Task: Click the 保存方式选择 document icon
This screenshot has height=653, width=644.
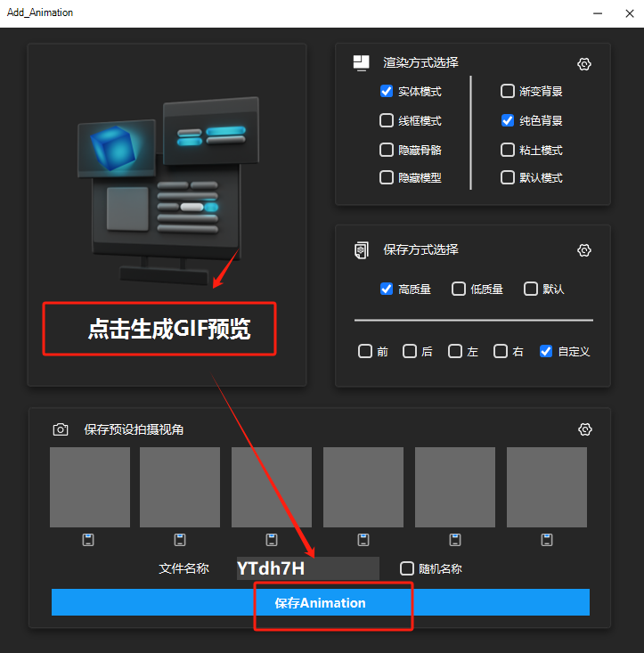Action: click(x=362, y=249)
